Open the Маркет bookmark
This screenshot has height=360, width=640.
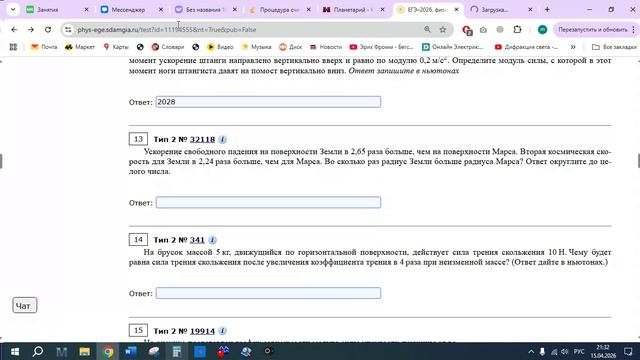tap(80, 47)
